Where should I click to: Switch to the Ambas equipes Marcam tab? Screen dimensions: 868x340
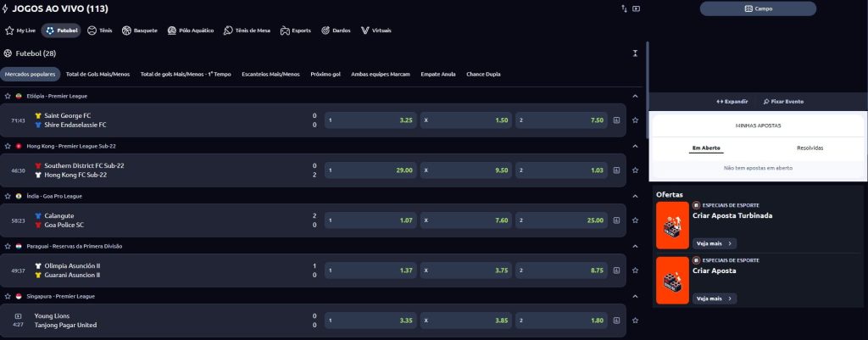tap(380, 74)
